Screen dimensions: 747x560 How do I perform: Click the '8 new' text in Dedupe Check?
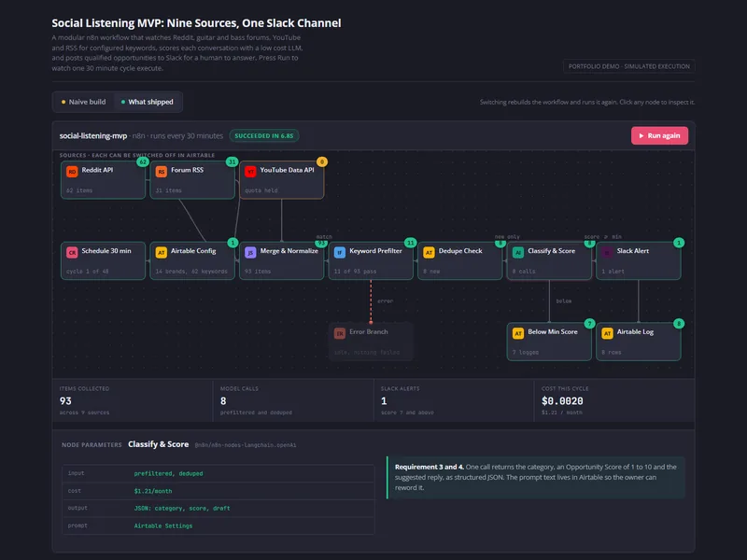click(431, 272)
